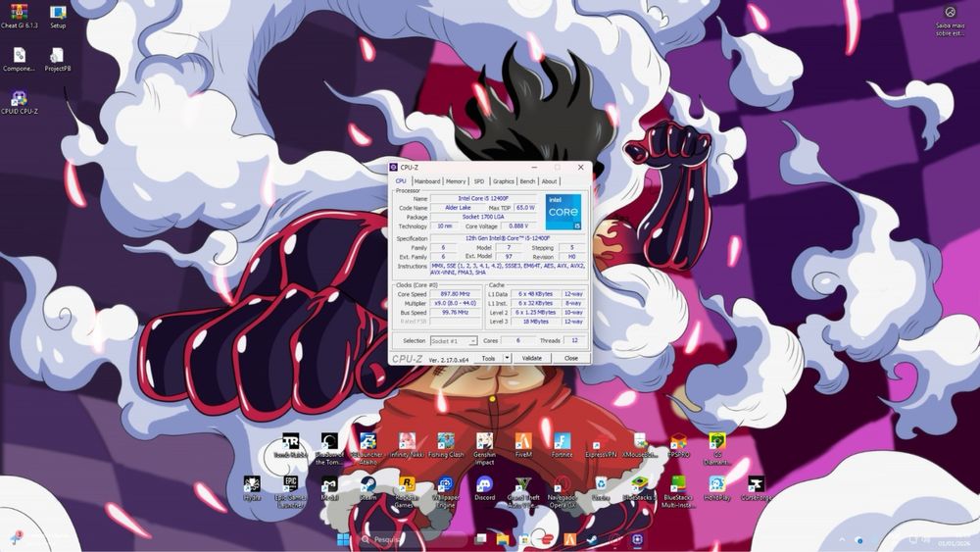Image resolution: width=980 pixels, height=552 pixels.
Task: Open the Grand Theft Auto V shortcut
Action: coord(523,492)
